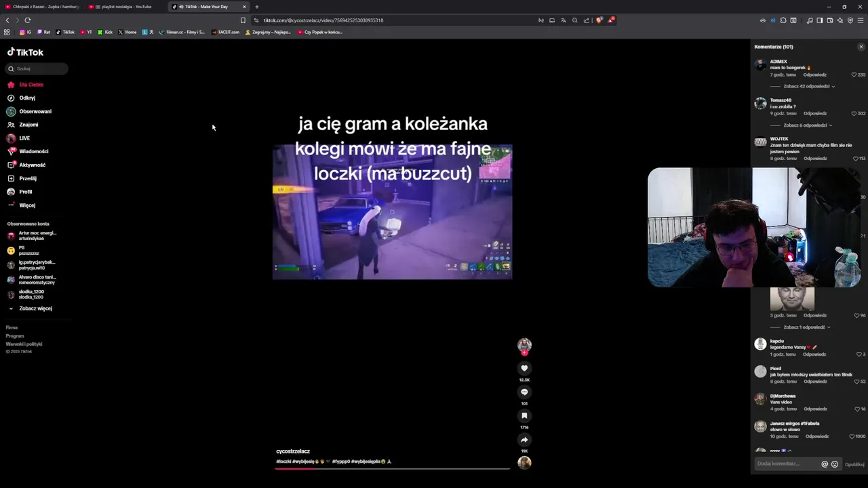Open LIVE section in sidebar
Image resolution: width=868 pixels, height=488 pixels.
click(x=18, y=138)
